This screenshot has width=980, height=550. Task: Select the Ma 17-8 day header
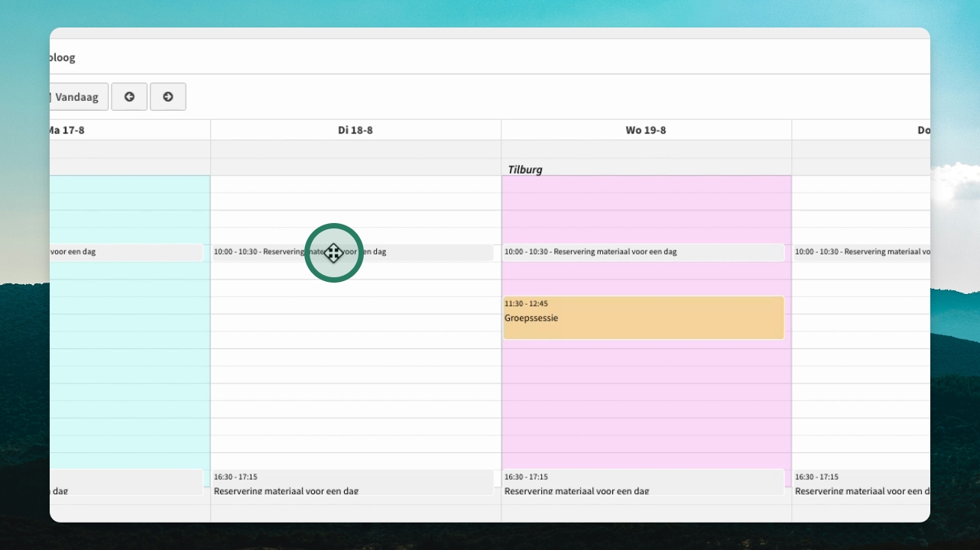point(130,130)
